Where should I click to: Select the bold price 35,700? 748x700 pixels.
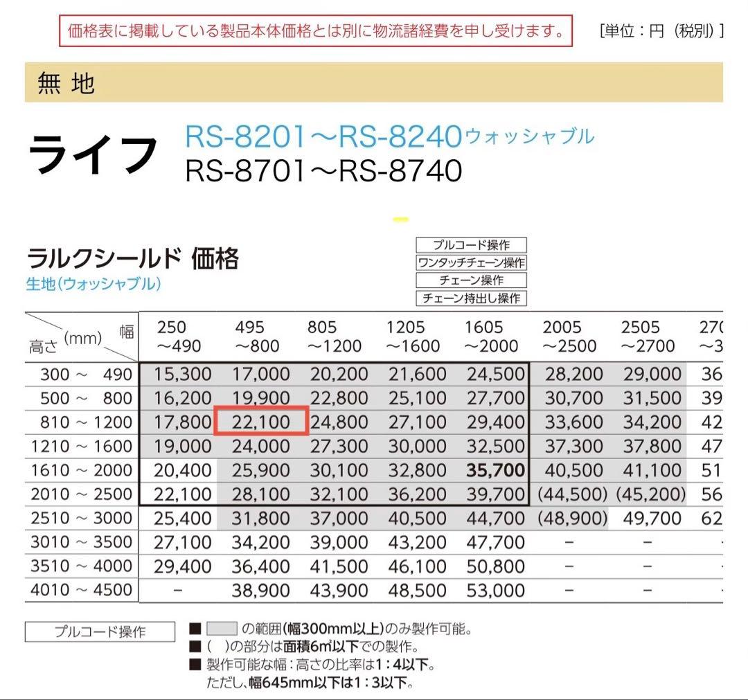point(495,470)
